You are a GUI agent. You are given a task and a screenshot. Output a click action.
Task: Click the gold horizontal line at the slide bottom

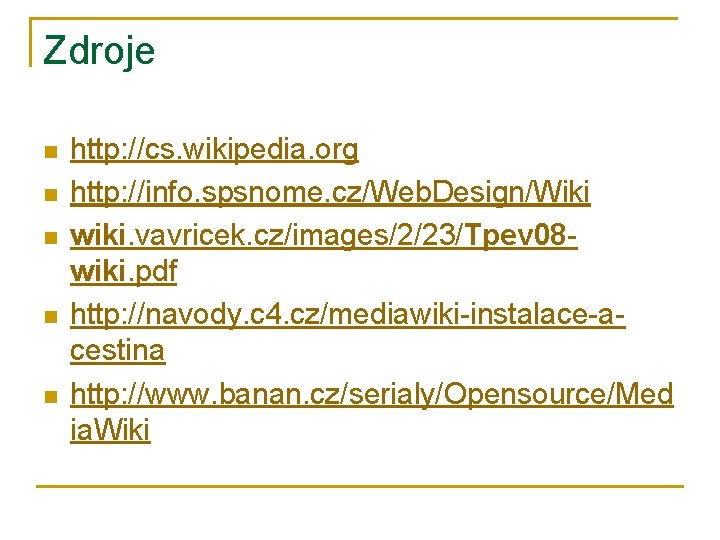point(360,486)
